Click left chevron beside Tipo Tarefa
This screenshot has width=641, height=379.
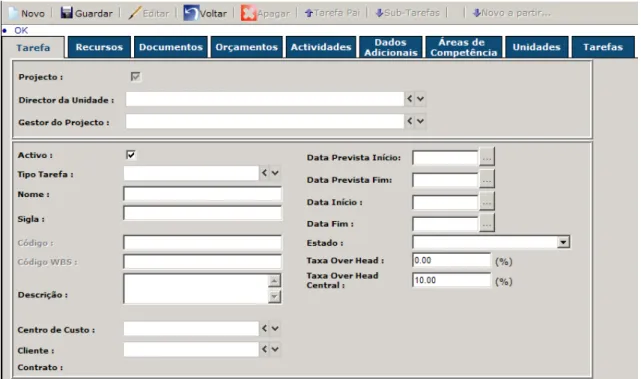pos(264,173)
